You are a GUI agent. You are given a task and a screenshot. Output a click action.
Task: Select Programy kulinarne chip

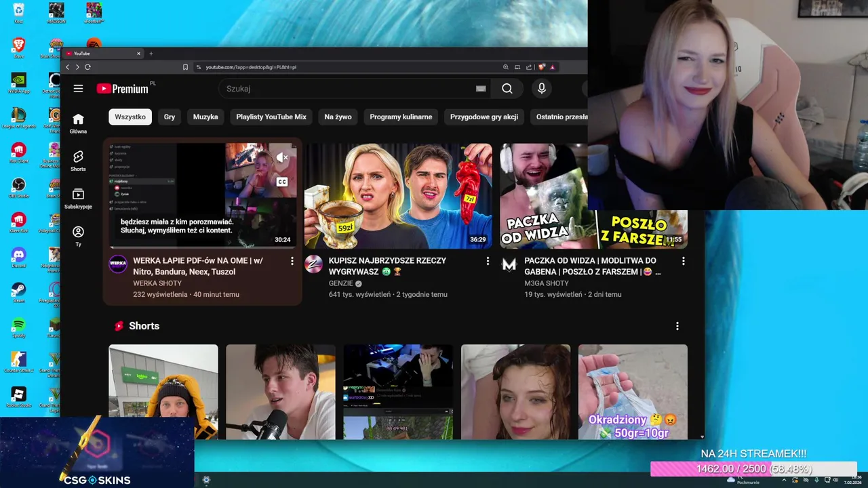(x=401, y=117)
